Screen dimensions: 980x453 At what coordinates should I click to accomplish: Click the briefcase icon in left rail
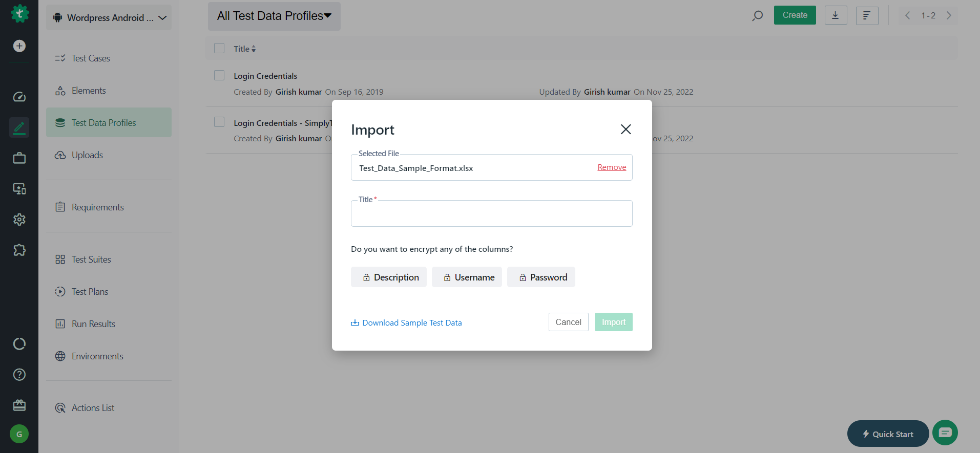click(19, 158)
